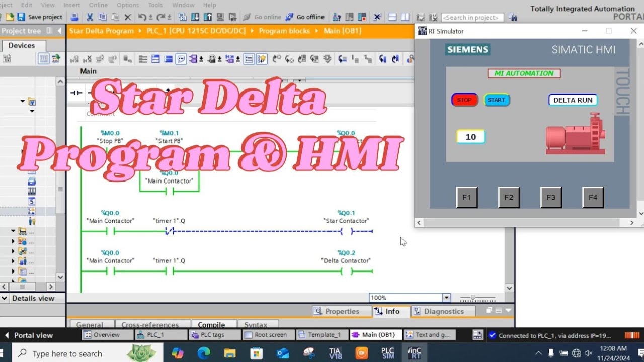Expand the Details view section
644x362 pixels.
tap(5, 298)
